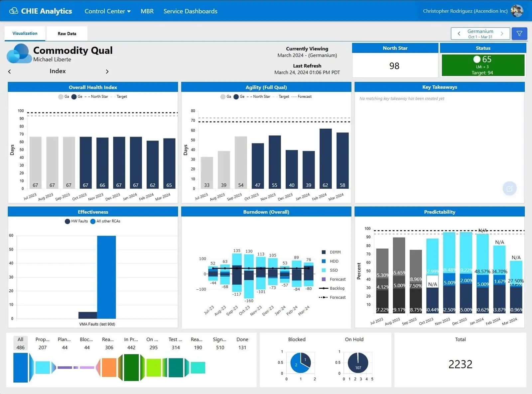The width and height of the screenshot is (532, 394).
Task: Open the MBR menu
Action: (147, 11)
